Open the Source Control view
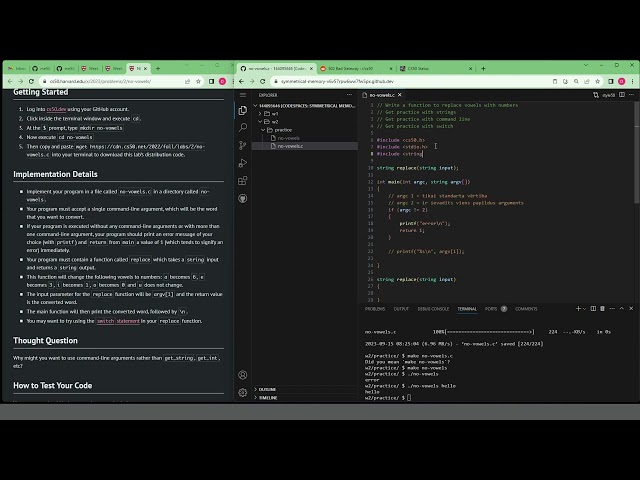This screenshot has width=640, height=480. pos(243,145)
